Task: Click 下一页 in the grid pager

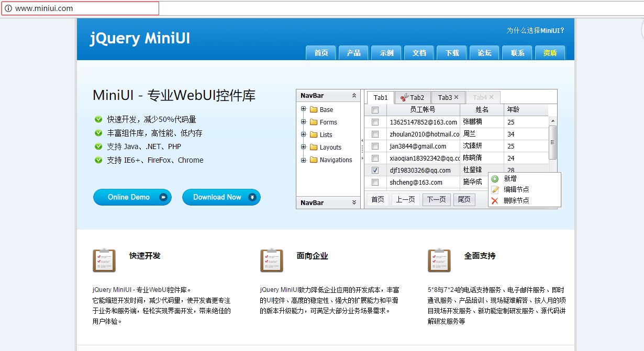Action: point(436,199)
